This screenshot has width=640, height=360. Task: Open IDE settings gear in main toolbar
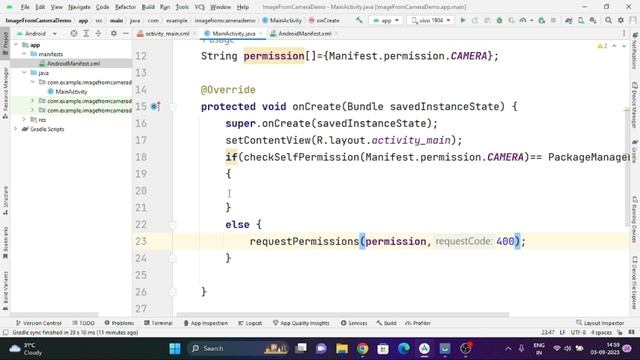[x=621, y=20]
